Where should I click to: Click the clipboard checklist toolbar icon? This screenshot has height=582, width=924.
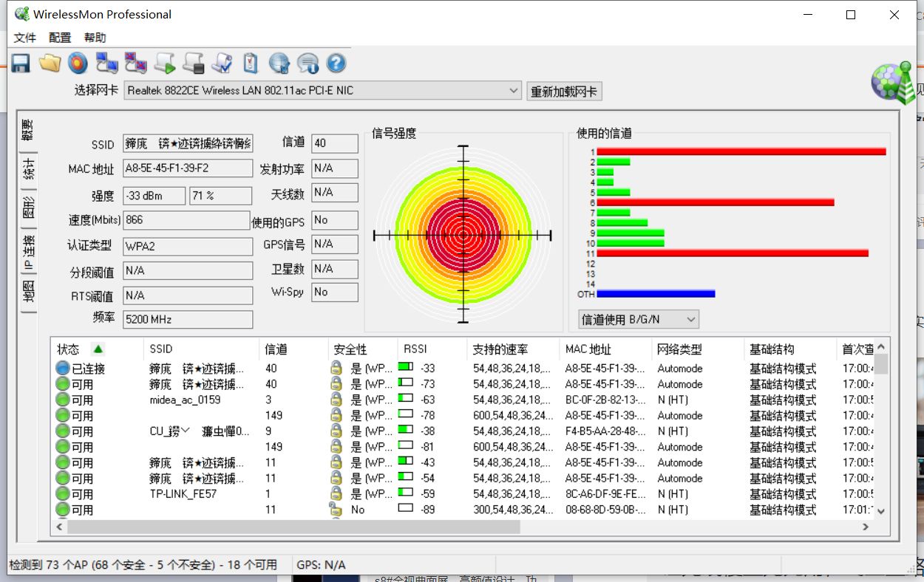pos(251,64)
